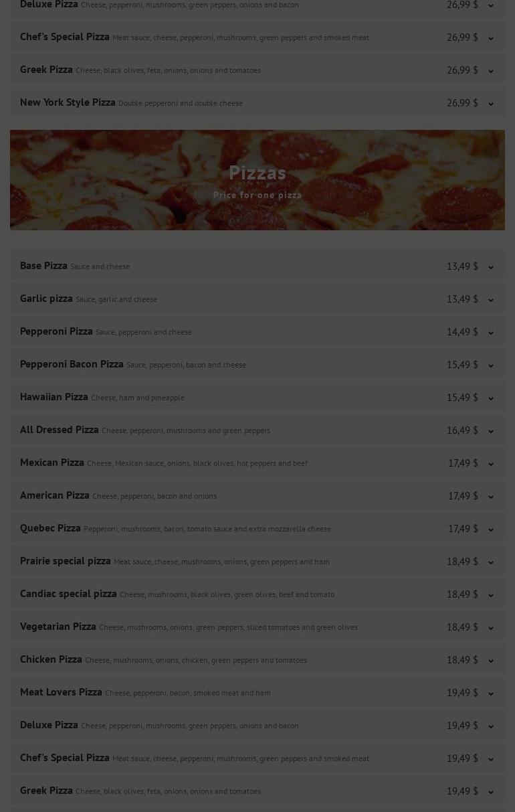Click the Hawaiian Pizza chevron icon
The image size is (515, 812).
(490, 398)
